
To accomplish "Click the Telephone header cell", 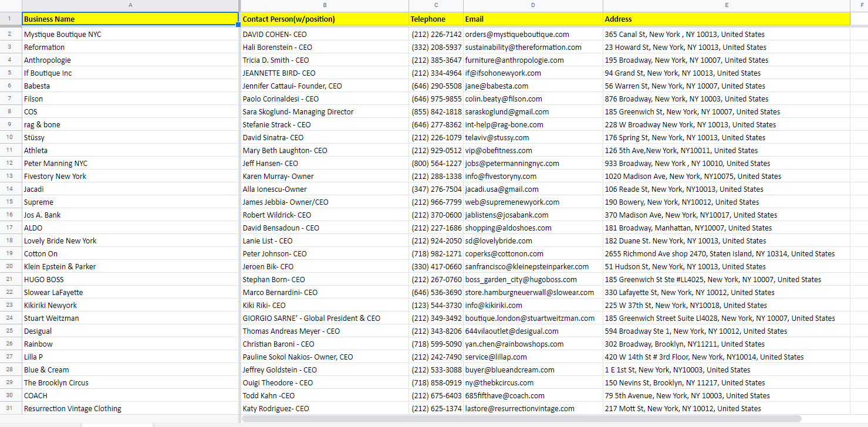I will click(x=436, y=19).
